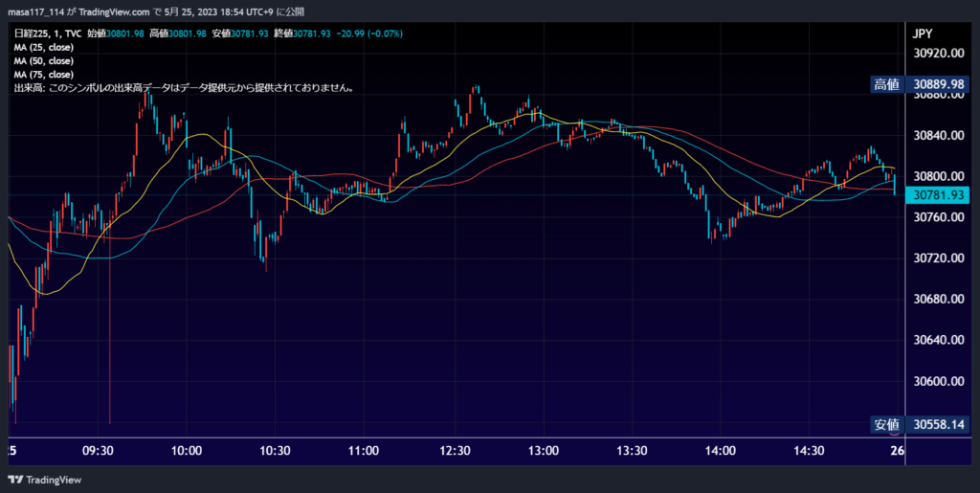Image resolution: width=980 pixels, height=493 pixels.
Task: Click the 14:00 time axis label
Action: 721,450
